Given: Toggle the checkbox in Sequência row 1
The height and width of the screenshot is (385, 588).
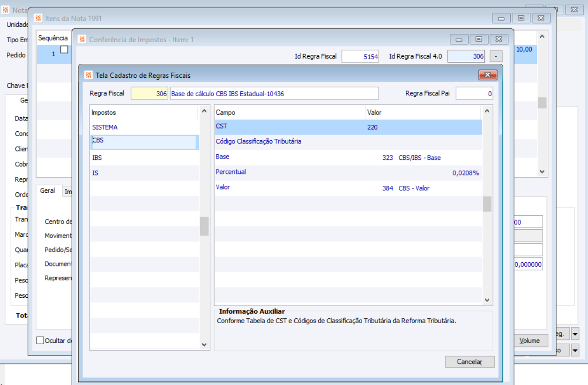Looking at the screenshot, I should click(x=64, y=49).
